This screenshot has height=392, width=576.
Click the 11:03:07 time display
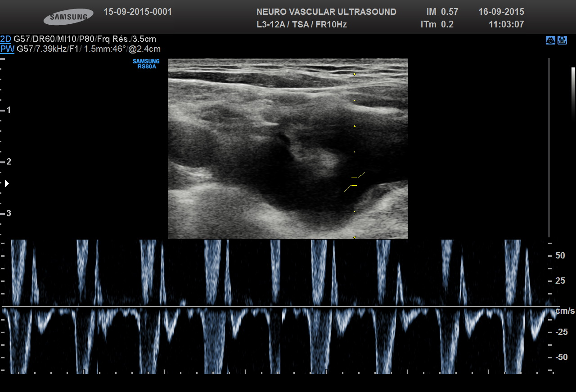[x=506, y=24]
